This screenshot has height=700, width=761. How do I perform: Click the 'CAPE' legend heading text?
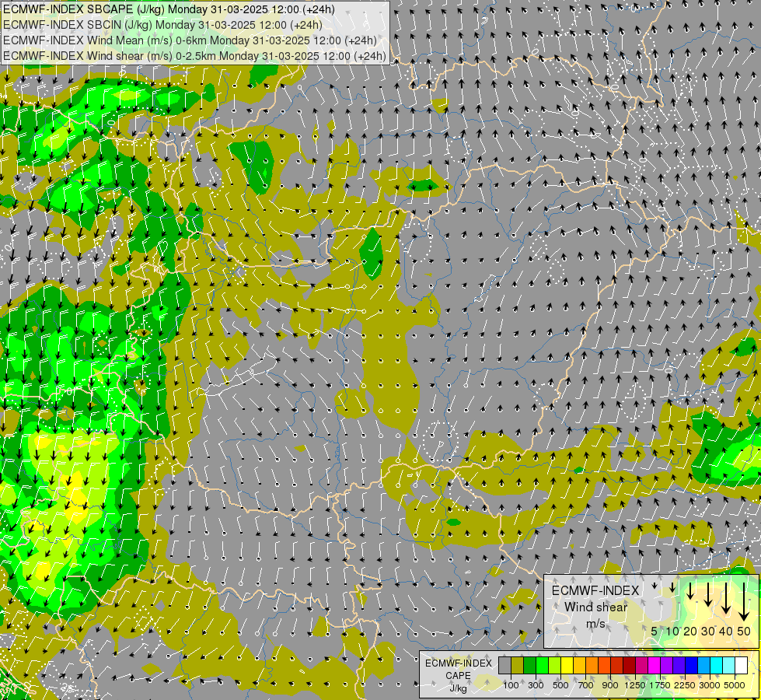point(458,676)
